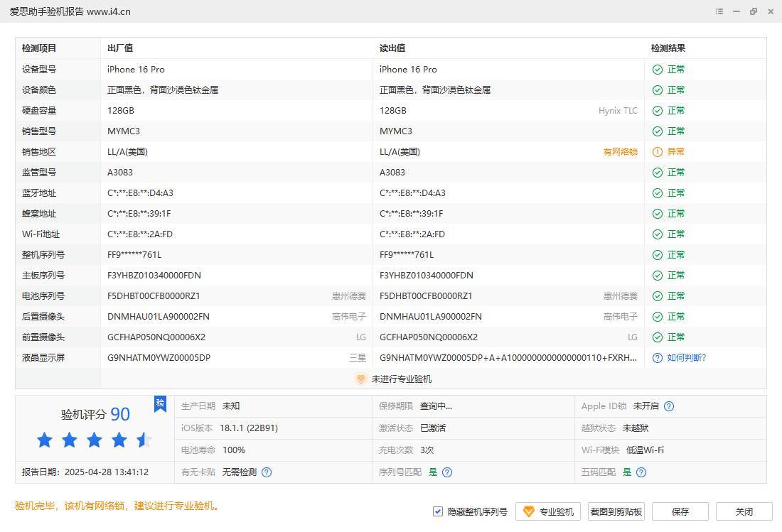Restore the window using title bar button
This screenshot has height=532, width=782.
[754, 11]
